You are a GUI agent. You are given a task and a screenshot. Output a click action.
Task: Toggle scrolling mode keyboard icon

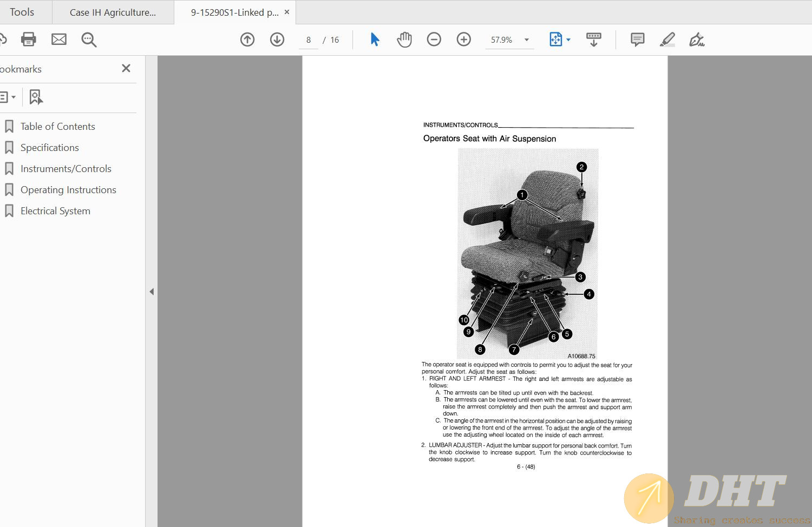[594, 39]
